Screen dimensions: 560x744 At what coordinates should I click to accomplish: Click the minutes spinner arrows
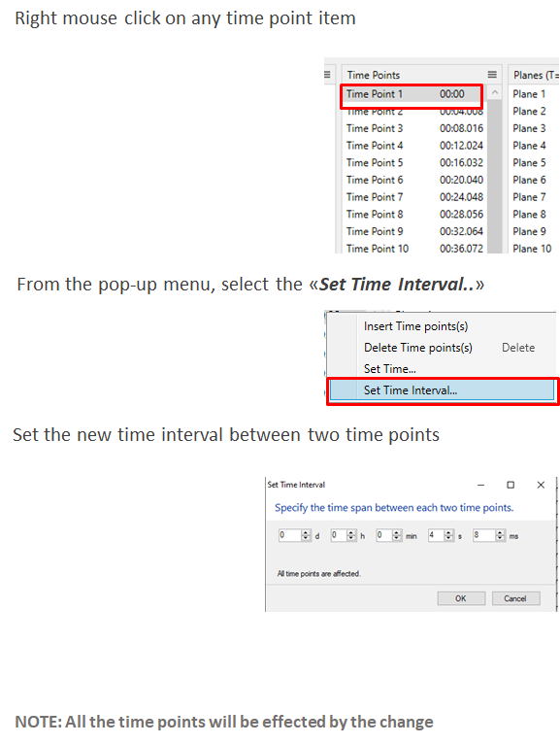click(x=397, y=535)
